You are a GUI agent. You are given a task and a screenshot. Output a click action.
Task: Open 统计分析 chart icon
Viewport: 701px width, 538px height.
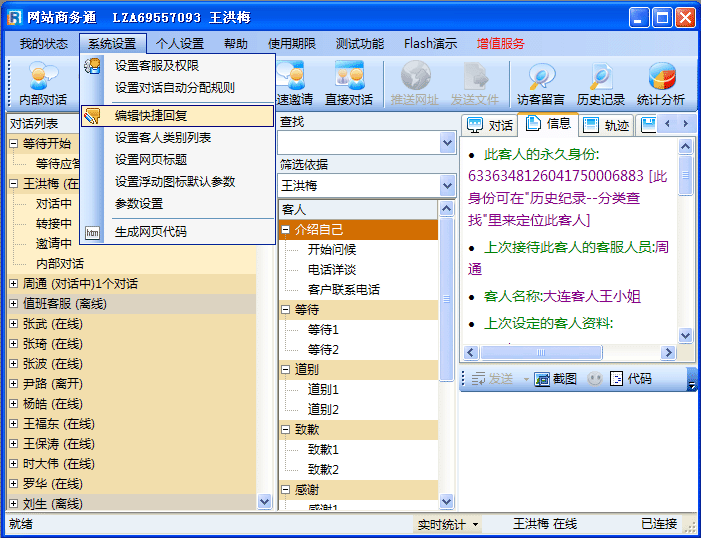pos(661,82)
